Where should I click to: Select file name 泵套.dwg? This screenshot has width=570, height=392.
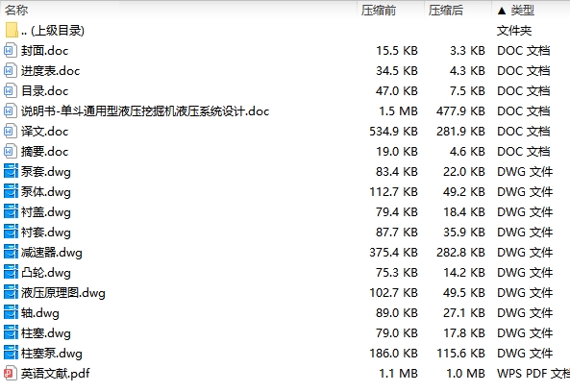[46, 172]
